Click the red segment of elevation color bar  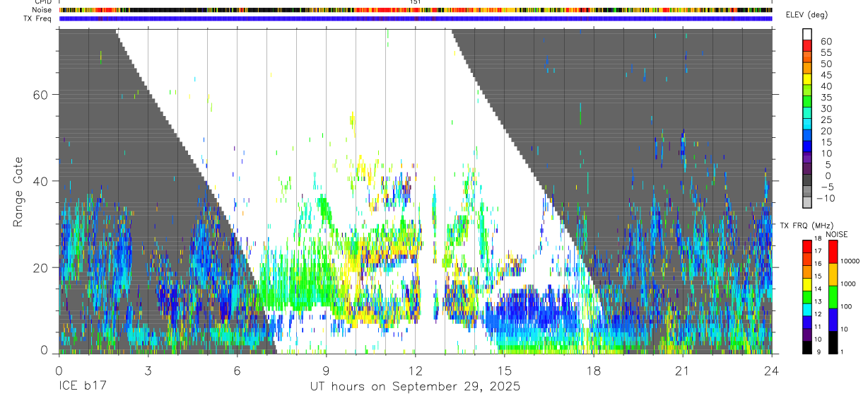tap(808, 45)
